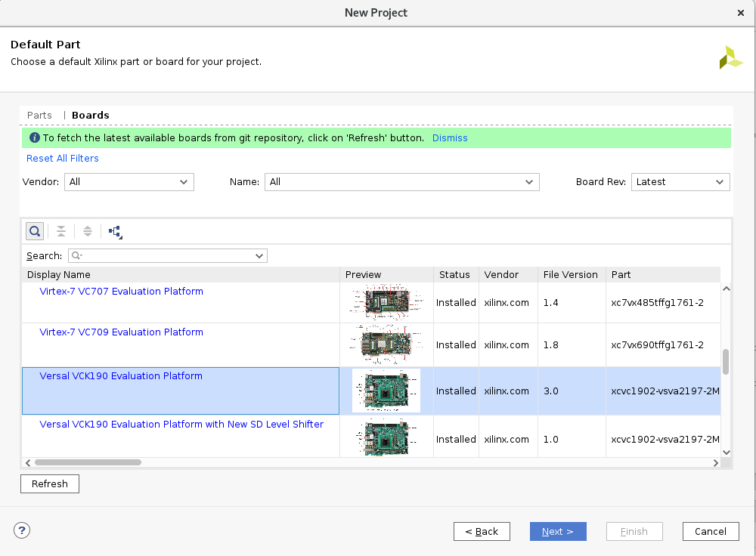Click the selected VCK190 preview thumbnail
The image size is (756, 556).
click(x=386, y=391)
